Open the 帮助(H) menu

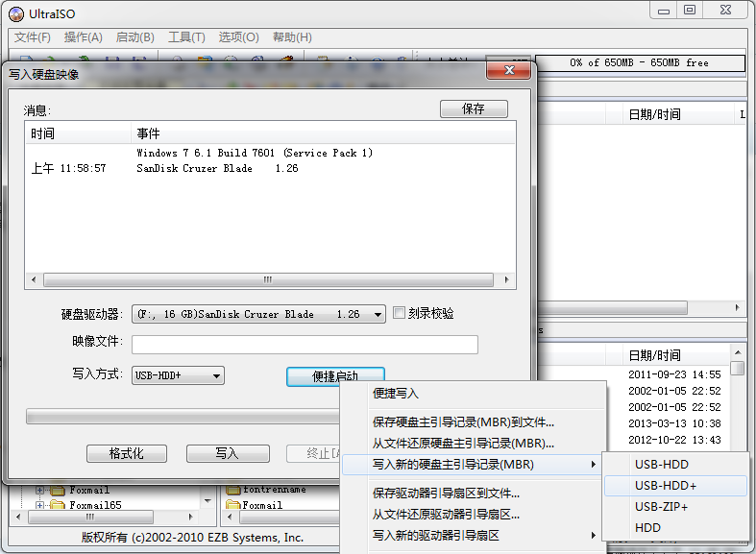(x=292, y=37)
